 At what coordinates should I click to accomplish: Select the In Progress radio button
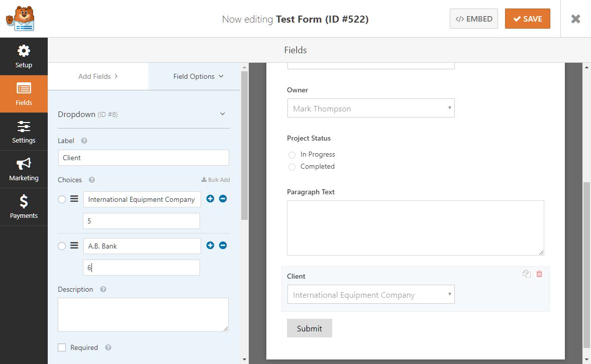(x=291, y=155)
